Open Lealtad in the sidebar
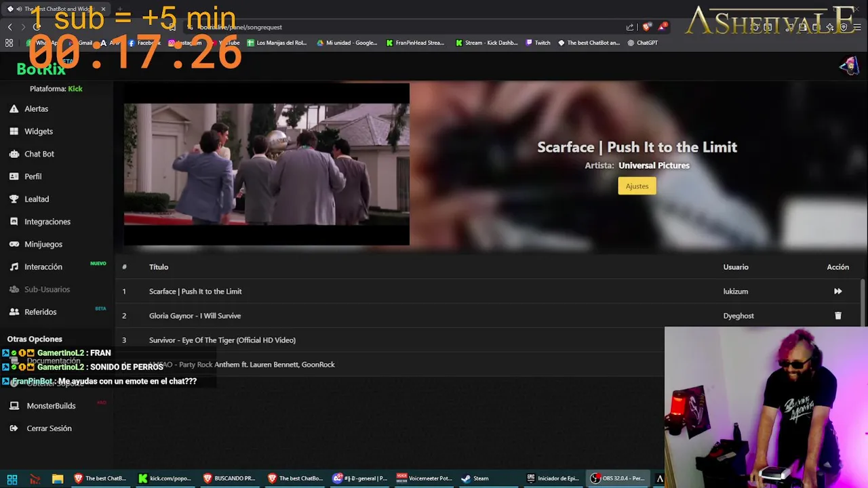This screenshot has height=488, width=868. pyautogui.click(x=37, y=199)
